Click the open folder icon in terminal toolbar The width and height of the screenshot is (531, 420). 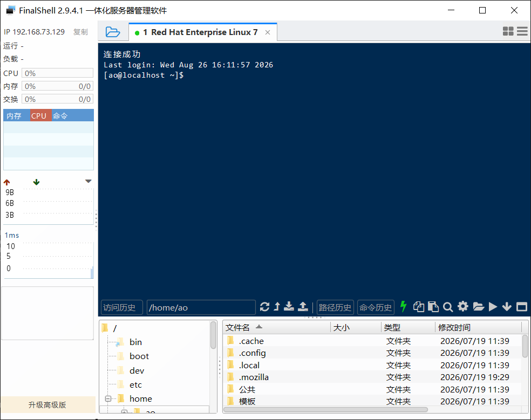click(479, 307)
